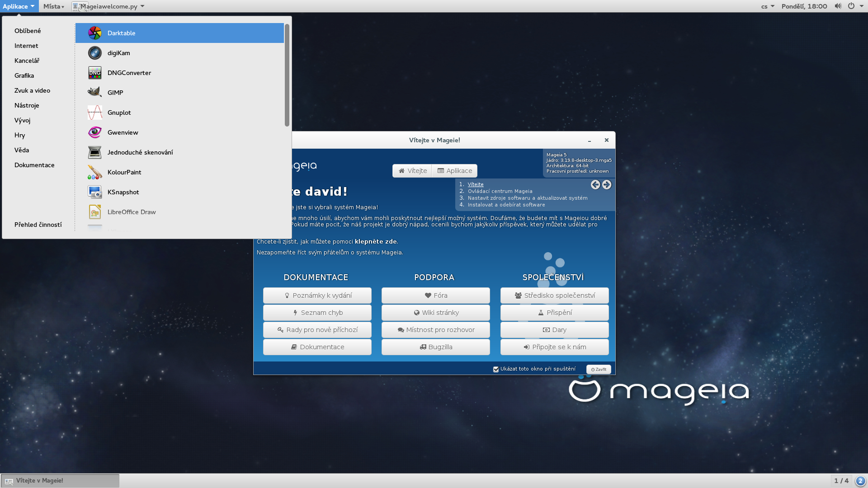The width and height of the screenshot is (868, 488).
Task: Click the application list scrollbar
Action: point(287,75)
